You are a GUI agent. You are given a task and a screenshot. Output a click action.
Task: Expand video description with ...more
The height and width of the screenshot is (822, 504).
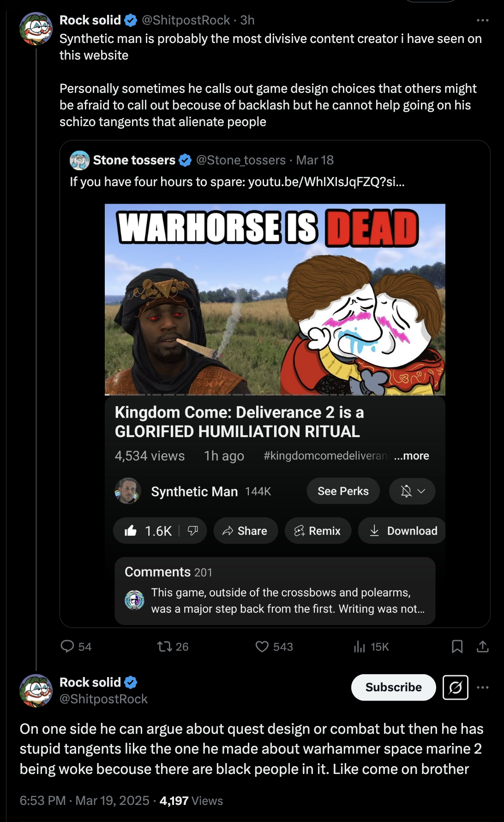pyautogui.click(x=412, y=456)
